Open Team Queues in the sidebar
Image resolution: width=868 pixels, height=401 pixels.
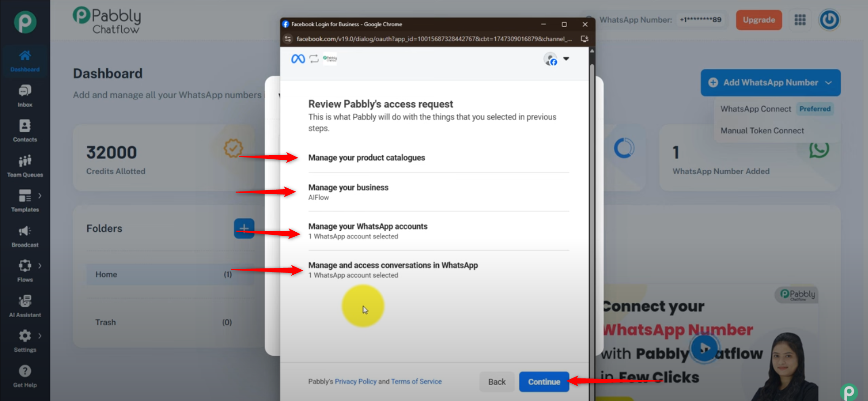tap(25, 166)
